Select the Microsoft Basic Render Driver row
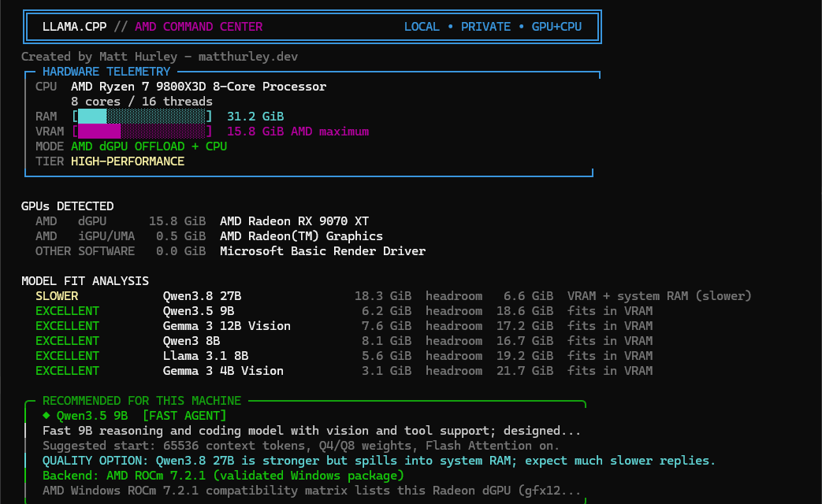 [x=231, y=251]
